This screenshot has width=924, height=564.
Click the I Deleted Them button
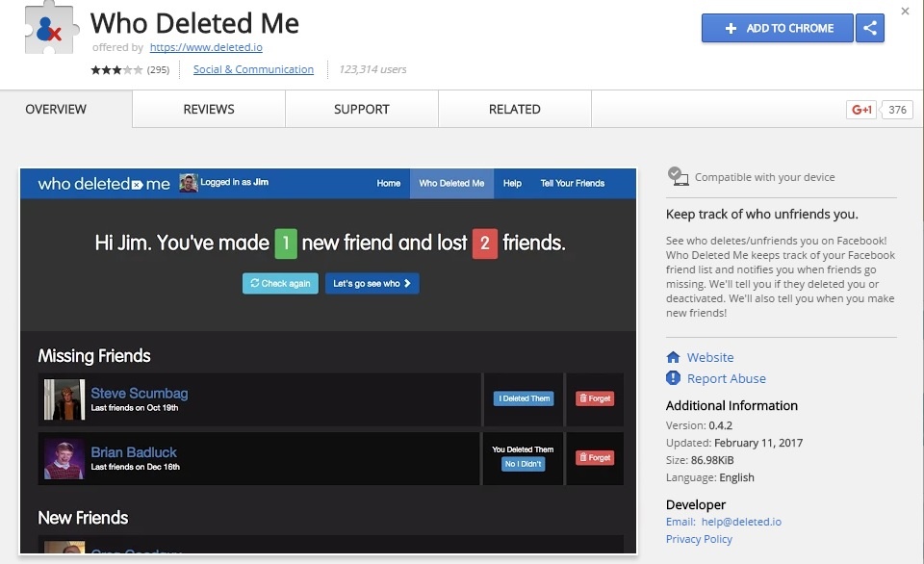(524, 398)
